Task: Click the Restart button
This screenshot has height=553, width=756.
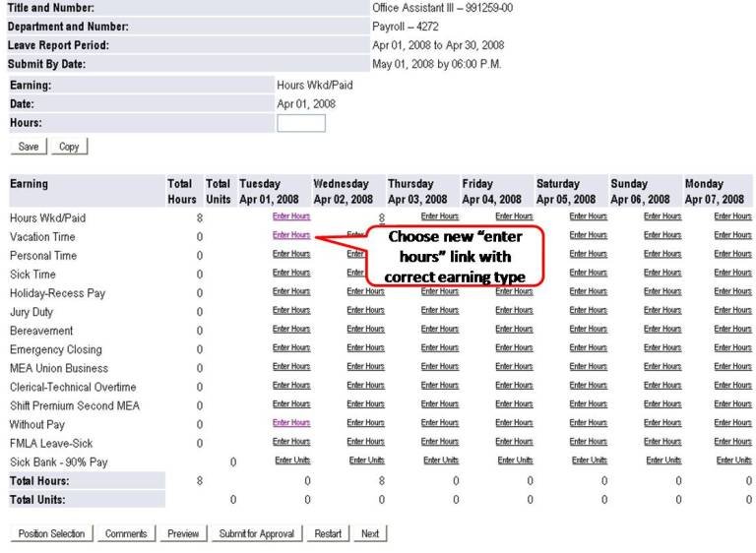Action: [328, 533]
